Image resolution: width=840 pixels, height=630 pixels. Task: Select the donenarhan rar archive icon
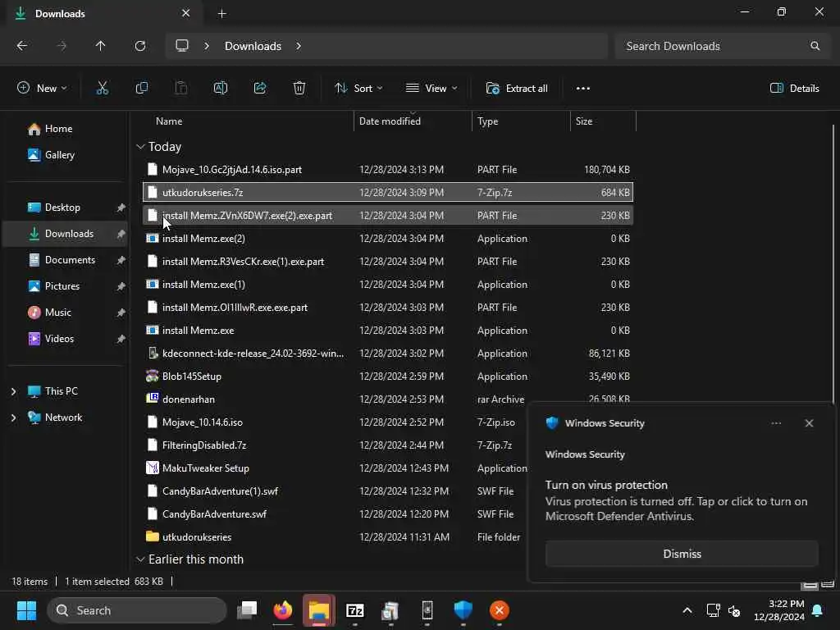pyautogui.click(x=152, y=399)
